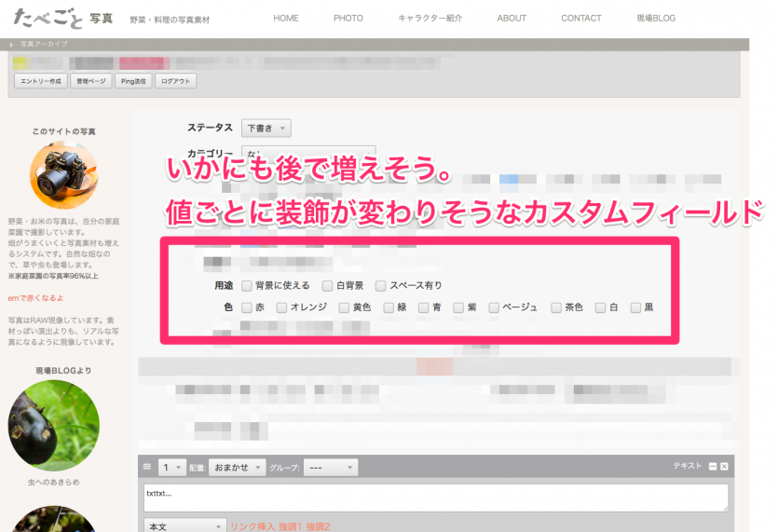Open the グループ dropdown
This screenshot has height=532, width=778.
pos(330,468)
